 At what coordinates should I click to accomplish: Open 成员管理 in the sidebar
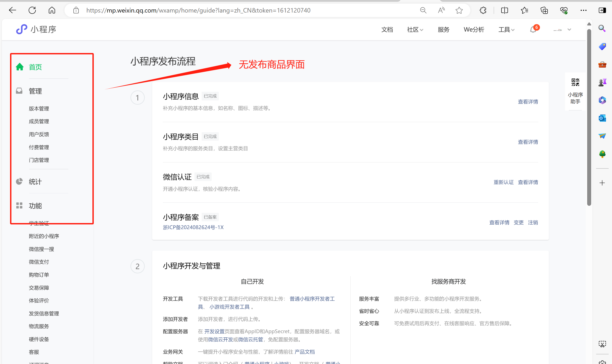point(39,121)
